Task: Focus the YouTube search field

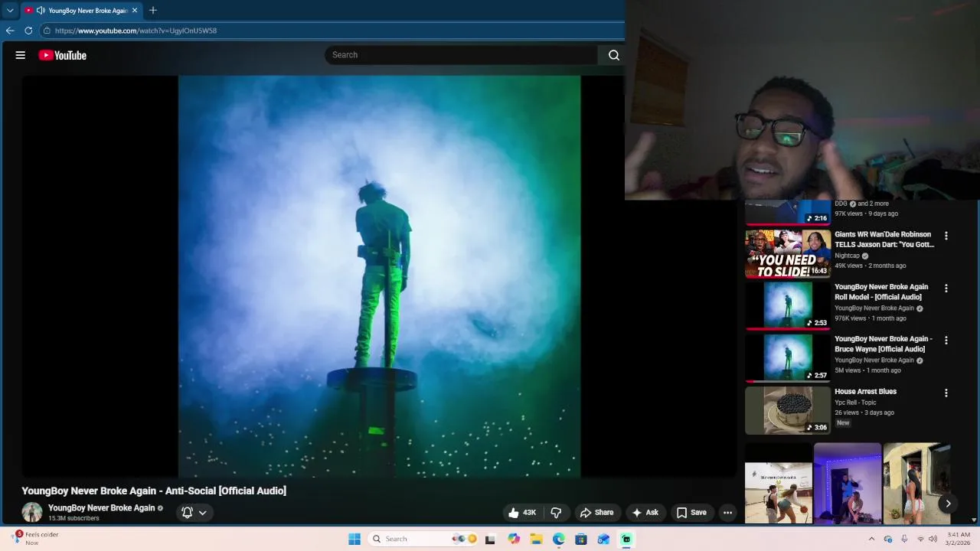Action: point(462,55)
